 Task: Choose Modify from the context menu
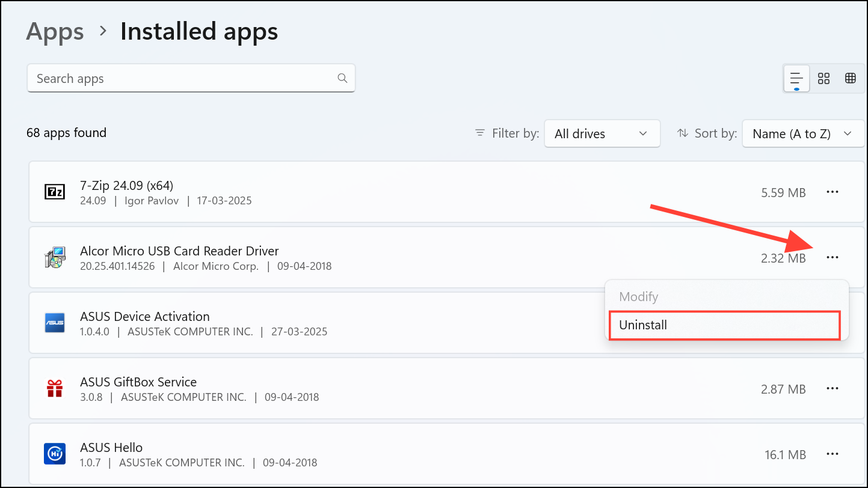[638, 296]
